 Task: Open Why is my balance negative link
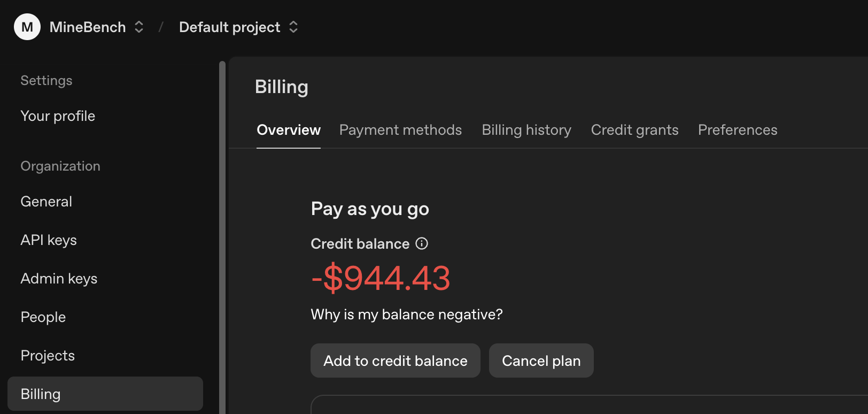(407, 315)
